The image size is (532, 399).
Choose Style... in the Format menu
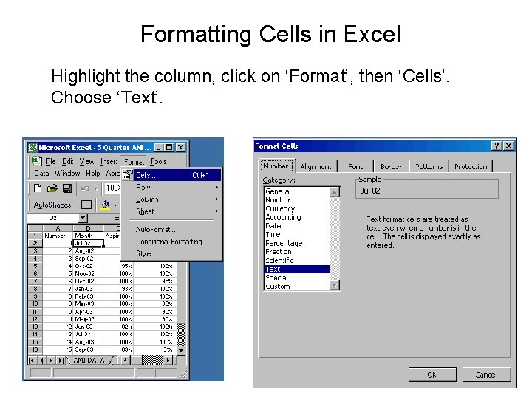click(172, 253)
